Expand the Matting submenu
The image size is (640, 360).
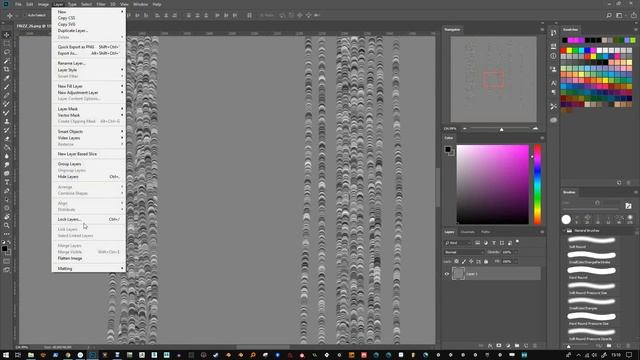[x=122, y=269]
